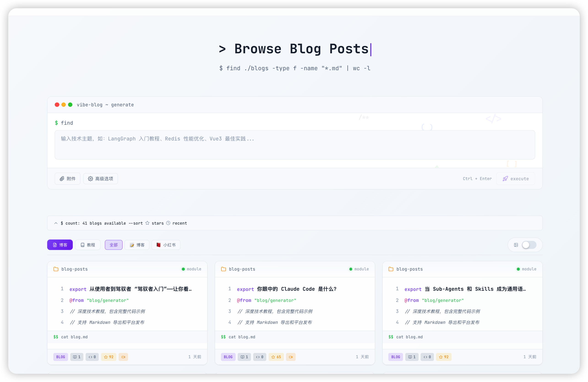
Task: Click the paperclip icon in 附件
Action: (x=62, y=179)
